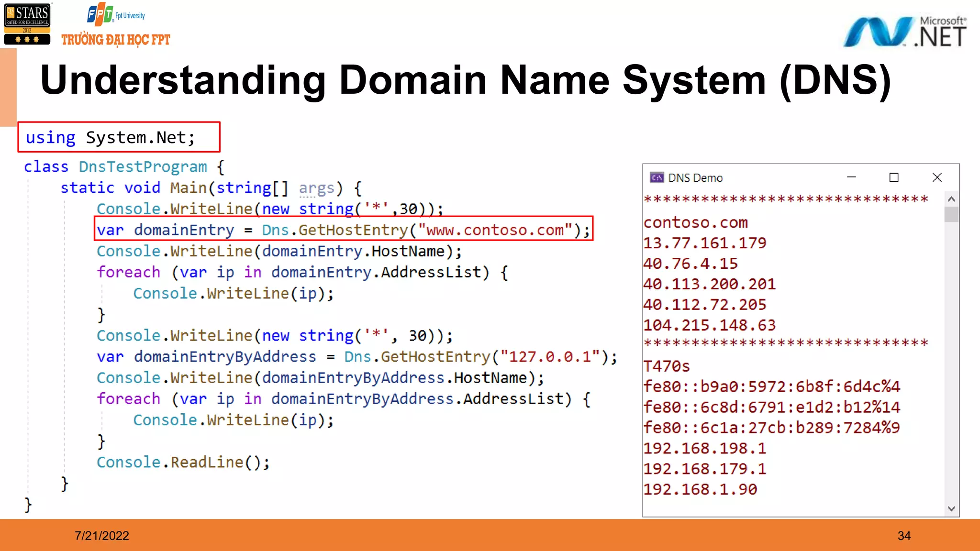Click the DNS Demo console app icon
This screenshot has height=551, width=980.
click(657, 177)
